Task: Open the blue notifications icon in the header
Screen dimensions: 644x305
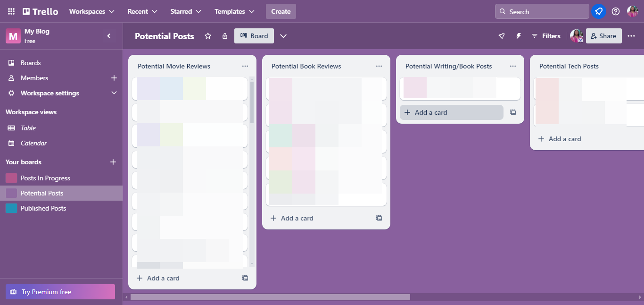Action: [x=599, y=11]
